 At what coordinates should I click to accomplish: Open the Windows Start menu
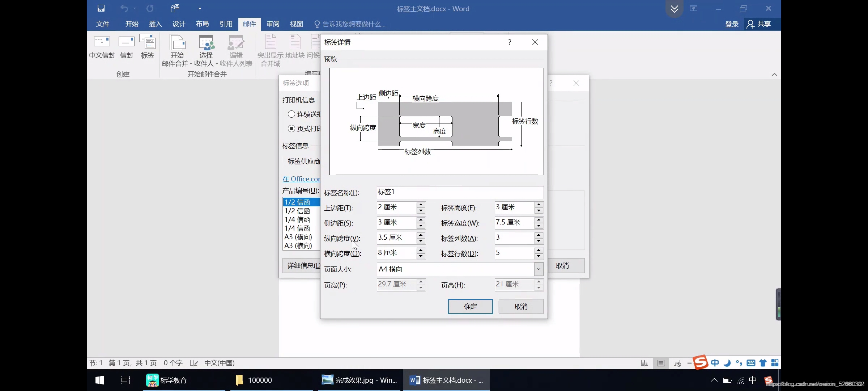99,380
